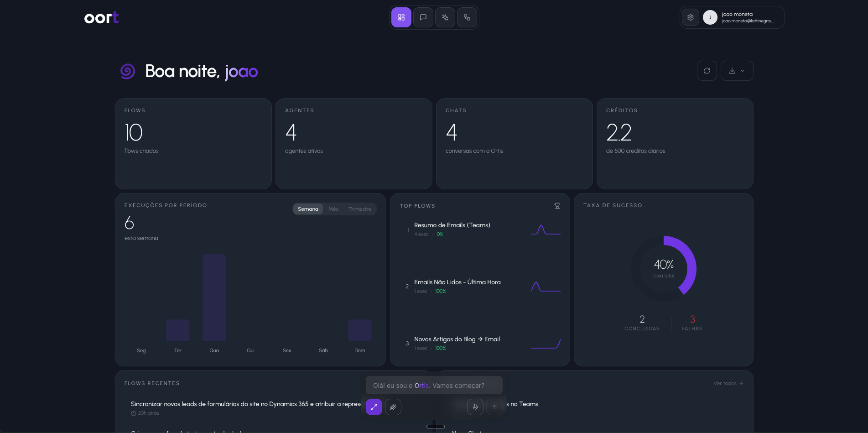The height and width of the screenshot is (433, 868).
Task: Open Resumo de Emails (Teams) flow
Action: coord(452,225)
